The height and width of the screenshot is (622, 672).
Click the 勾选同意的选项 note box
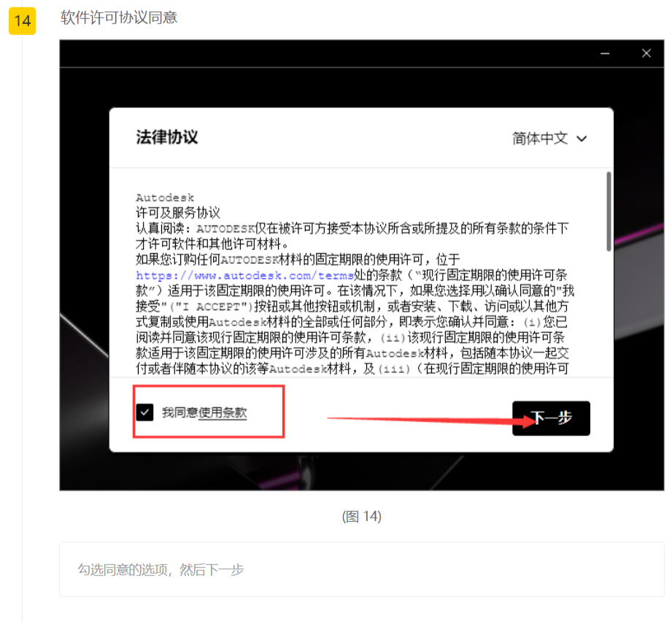pos(361,569)
